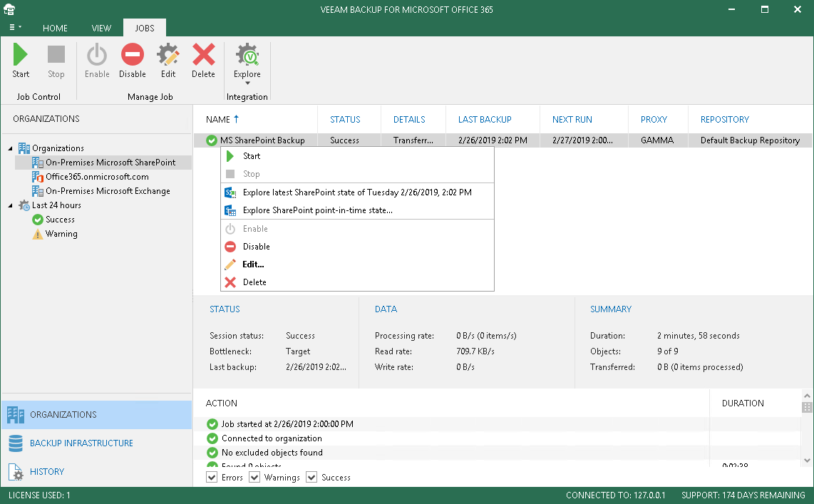Viewport: 814px width, 504px height.
Task: Switch to the VIEW ribbon tab
Action: (x=101, y=28)
